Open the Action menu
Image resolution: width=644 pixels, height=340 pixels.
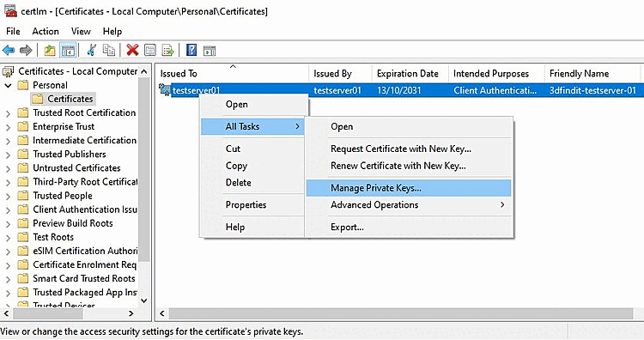[x=46, y=31]
